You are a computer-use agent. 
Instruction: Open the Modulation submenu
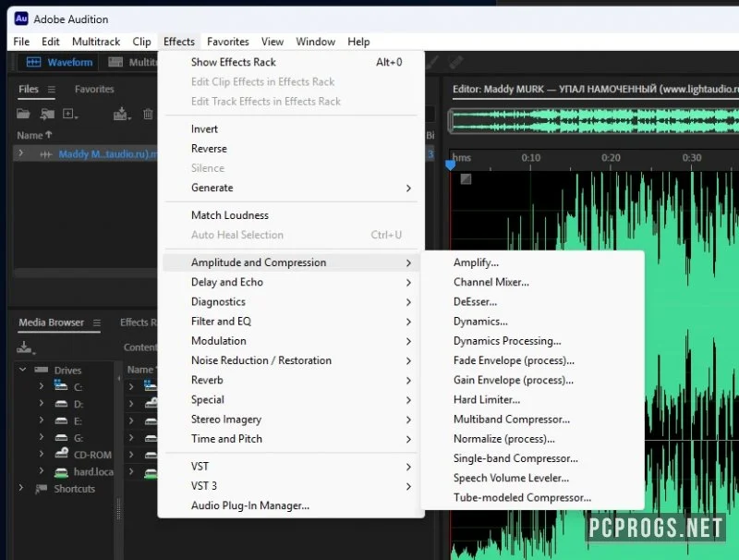click(291, 341)
